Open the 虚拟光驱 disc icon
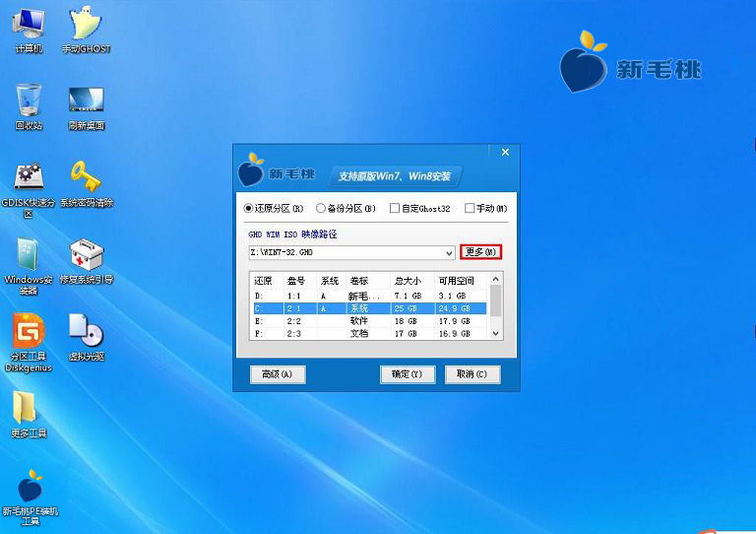The height and width of the screenshot is (534, 756). [87, 337]
